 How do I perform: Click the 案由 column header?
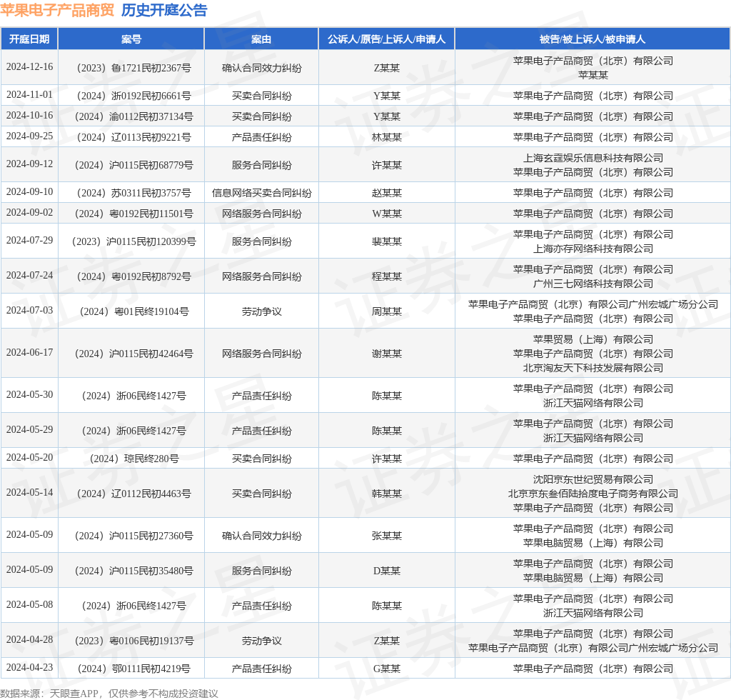pos(261,39)
